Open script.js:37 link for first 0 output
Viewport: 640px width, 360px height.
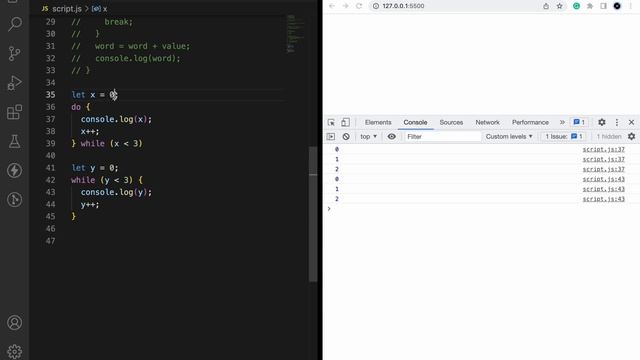click(603, 149)
